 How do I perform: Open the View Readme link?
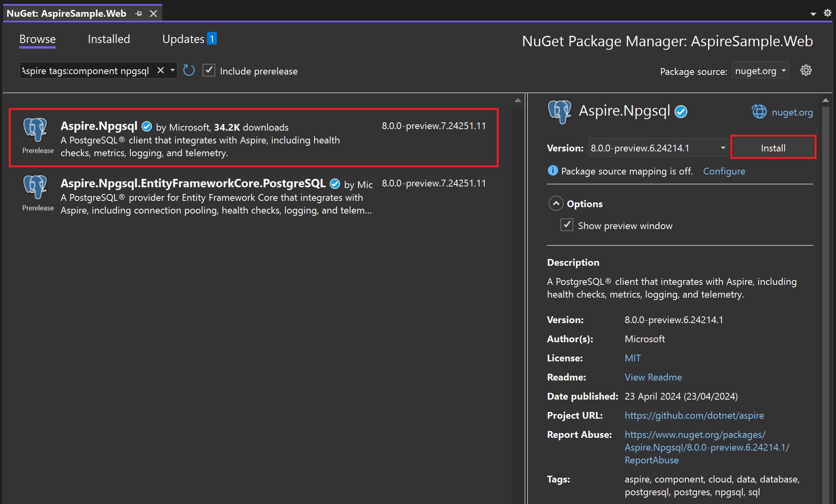click(653, 377)
